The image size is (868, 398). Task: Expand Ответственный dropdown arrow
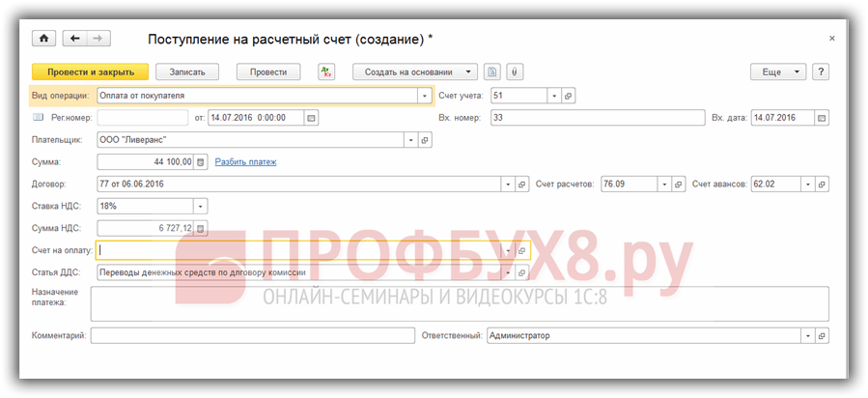[x=809, y=336]
